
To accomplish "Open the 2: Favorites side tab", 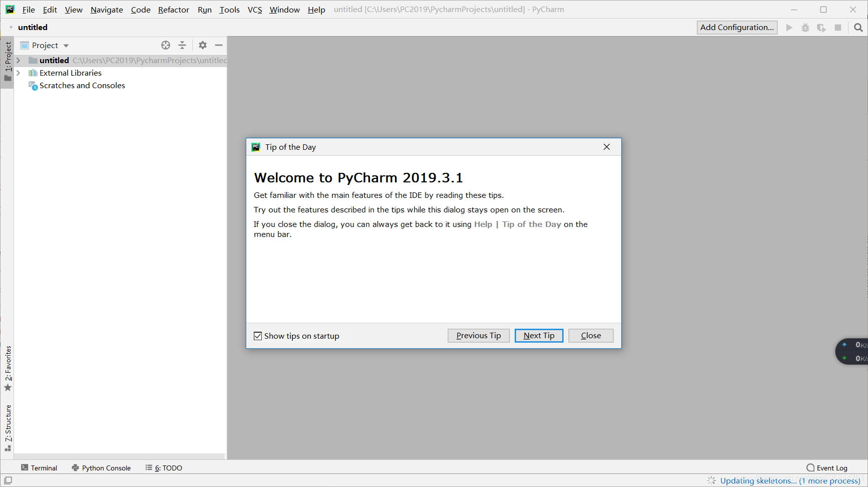I will (x=8, y=369).
